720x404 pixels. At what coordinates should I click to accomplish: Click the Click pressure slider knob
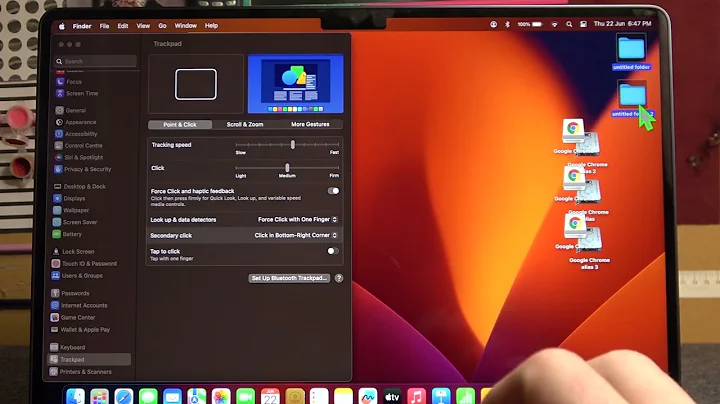(287, 168)
